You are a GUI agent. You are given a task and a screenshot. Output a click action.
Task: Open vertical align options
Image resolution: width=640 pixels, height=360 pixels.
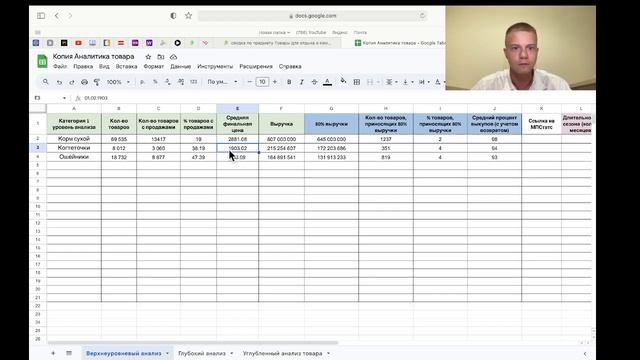tap(407, 82)
